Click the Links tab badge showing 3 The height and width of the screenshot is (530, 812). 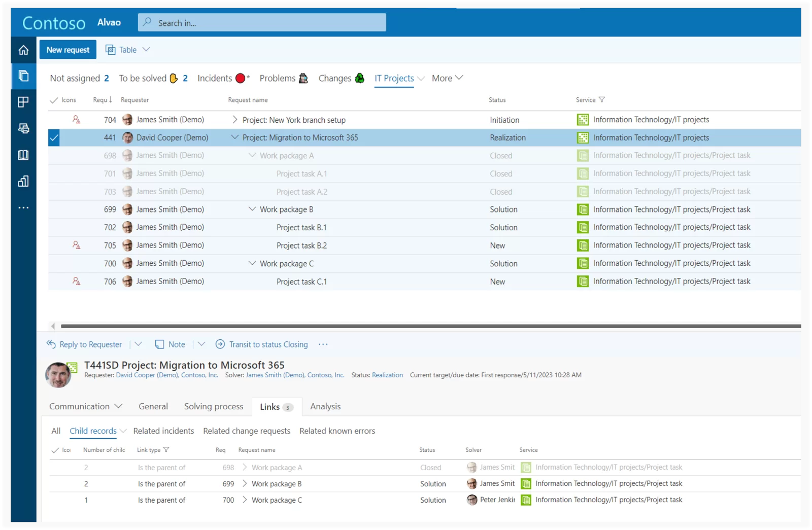(x=287, y=407)
